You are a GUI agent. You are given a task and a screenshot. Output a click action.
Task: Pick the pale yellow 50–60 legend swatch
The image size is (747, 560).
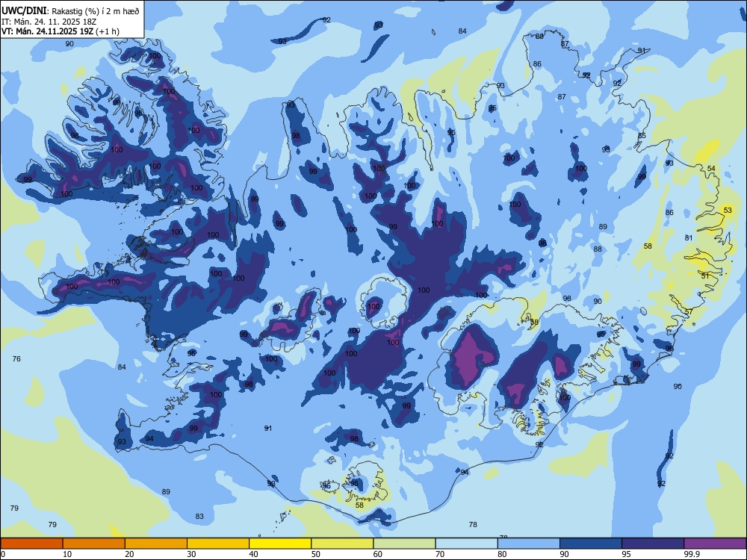pyautogui.click(x=343, y=544)
